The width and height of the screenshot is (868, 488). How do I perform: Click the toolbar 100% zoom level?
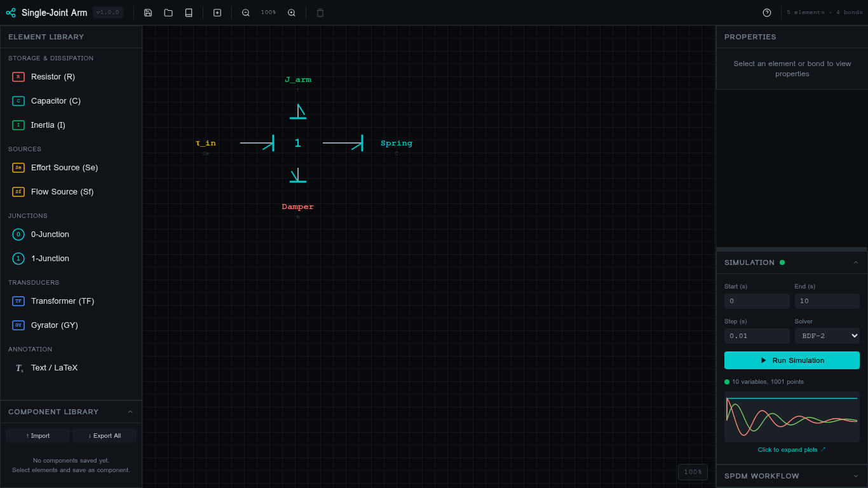click(268, 13)
